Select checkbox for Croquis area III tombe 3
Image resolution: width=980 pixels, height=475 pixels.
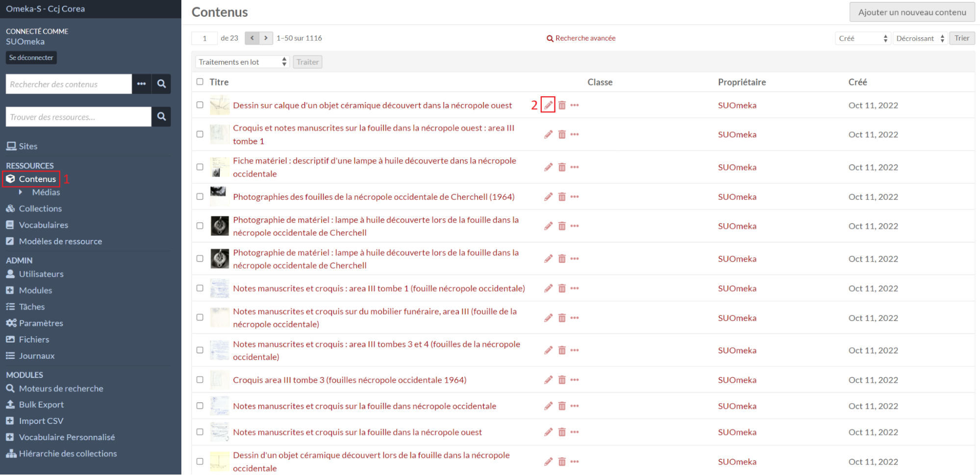coord(200,380)
